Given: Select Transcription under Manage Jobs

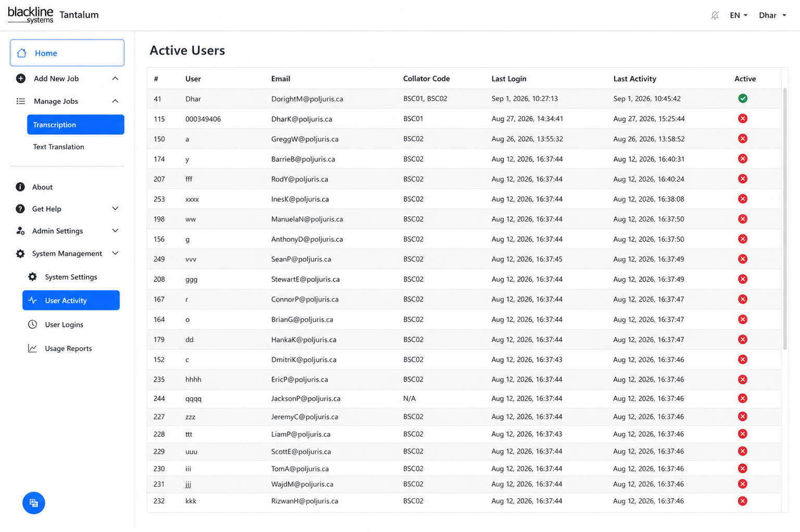Looking at the screenshot, I should [x=75, y=125].
